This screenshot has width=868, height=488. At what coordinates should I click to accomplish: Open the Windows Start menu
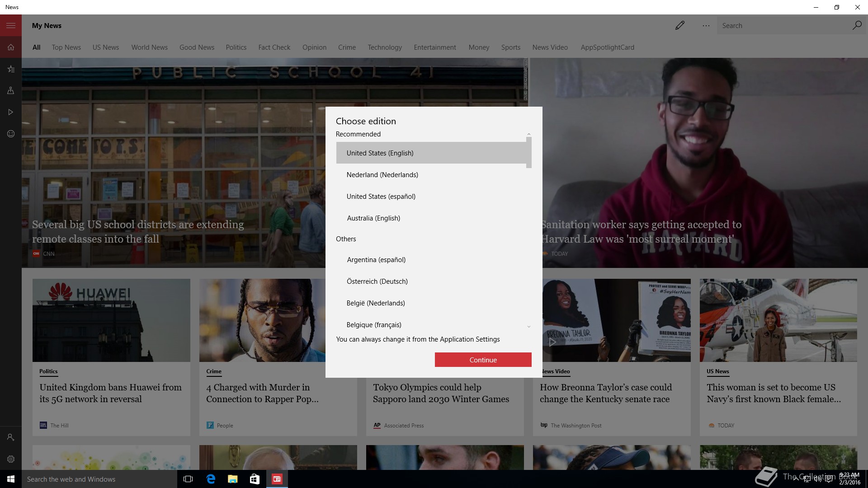point(11,479)
